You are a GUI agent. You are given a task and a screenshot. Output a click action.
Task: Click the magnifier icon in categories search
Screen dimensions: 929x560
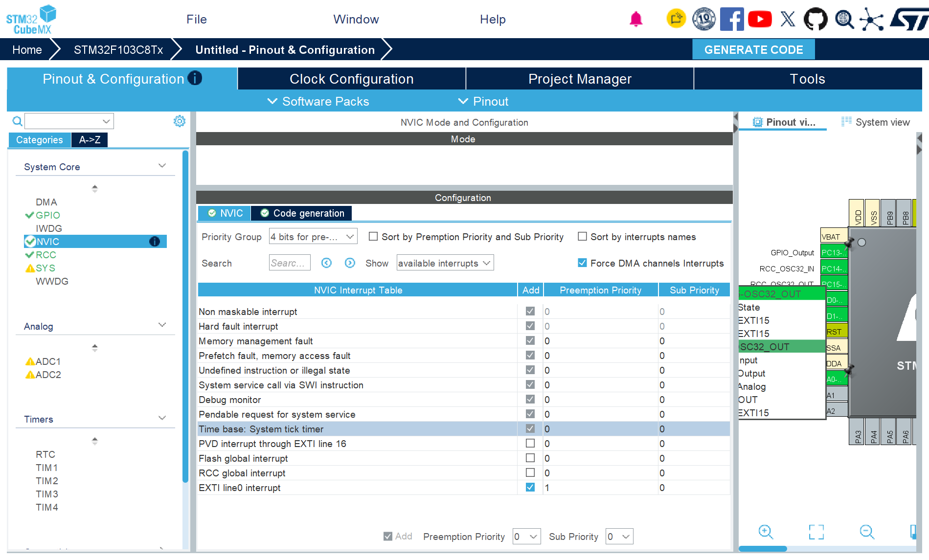pos(17,121)
